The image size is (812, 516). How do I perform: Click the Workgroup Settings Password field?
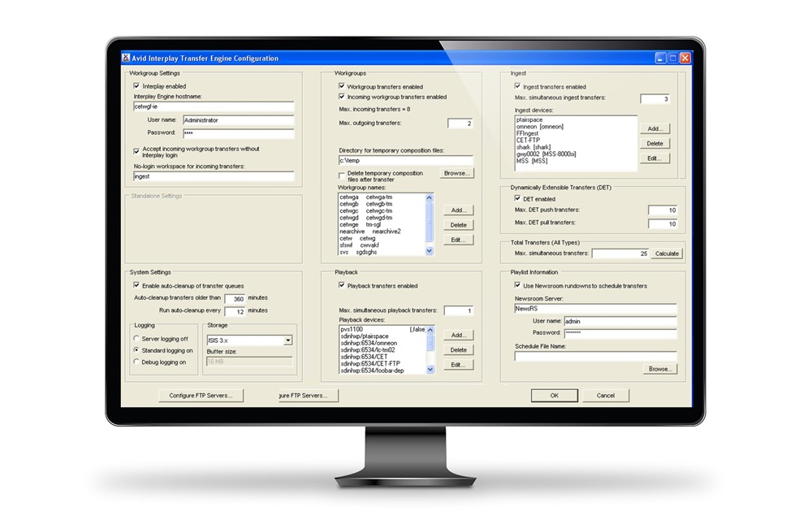point(238,133)
